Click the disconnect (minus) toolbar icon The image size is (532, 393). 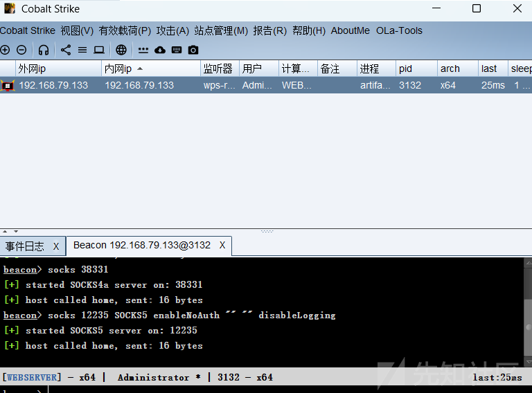pos(21,50)
